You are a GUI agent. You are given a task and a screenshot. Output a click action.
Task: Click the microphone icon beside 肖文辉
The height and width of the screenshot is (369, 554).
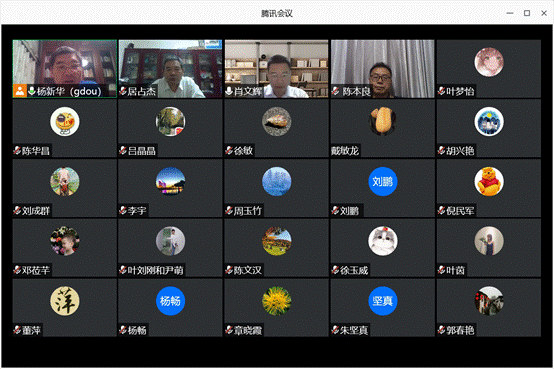[x=229, y=91]
